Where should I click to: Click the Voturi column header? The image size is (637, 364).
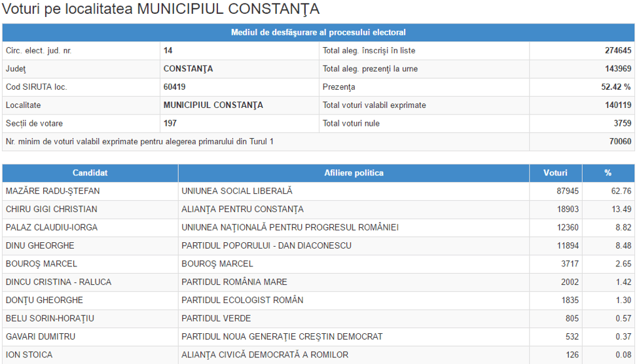[555, 173]
